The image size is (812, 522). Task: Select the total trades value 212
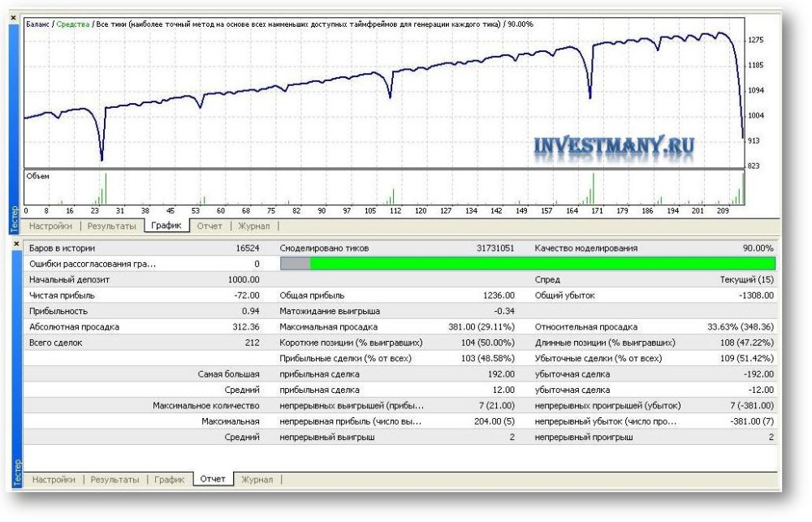(252, 343)
